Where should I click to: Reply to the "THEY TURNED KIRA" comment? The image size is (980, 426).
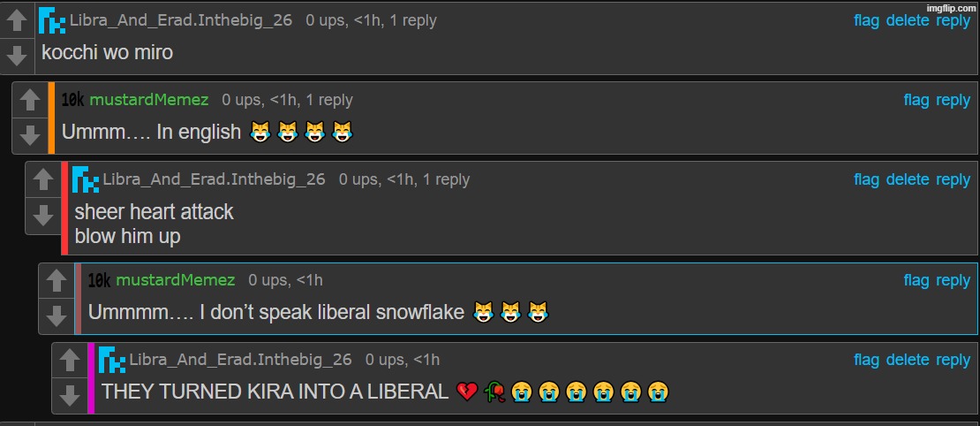click(x=954, y=361)
